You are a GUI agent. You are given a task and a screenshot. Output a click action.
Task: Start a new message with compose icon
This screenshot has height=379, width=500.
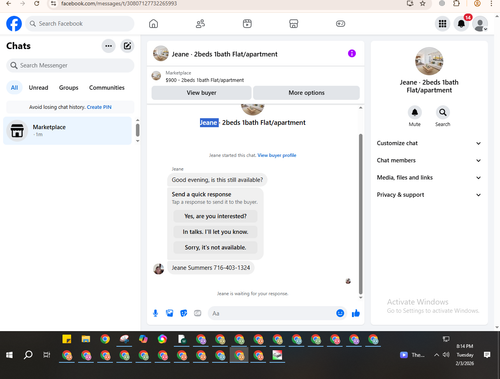coord(127,46)
